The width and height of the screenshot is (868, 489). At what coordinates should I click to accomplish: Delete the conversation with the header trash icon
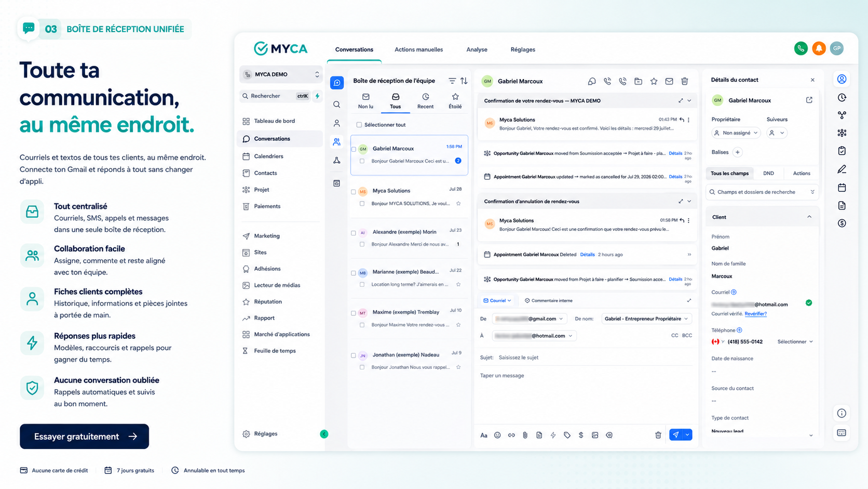click(685, 81)
